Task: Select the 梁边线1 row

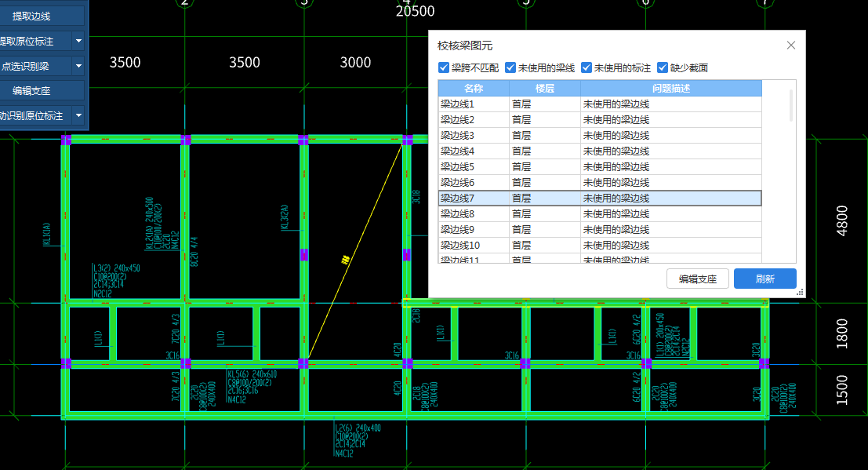Action: pos(600,104)
